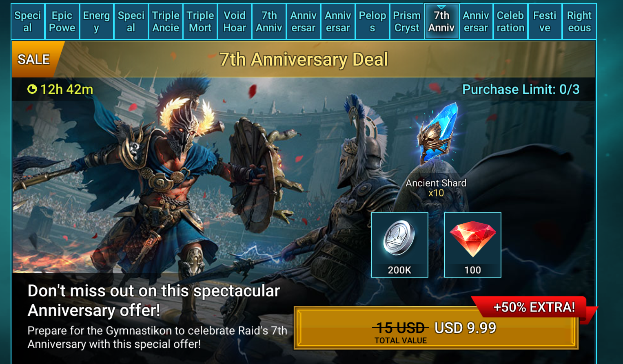Click the yellow clock timer icon
The image size is (623, 364).
pyautogui.click(x=32, y=89)
